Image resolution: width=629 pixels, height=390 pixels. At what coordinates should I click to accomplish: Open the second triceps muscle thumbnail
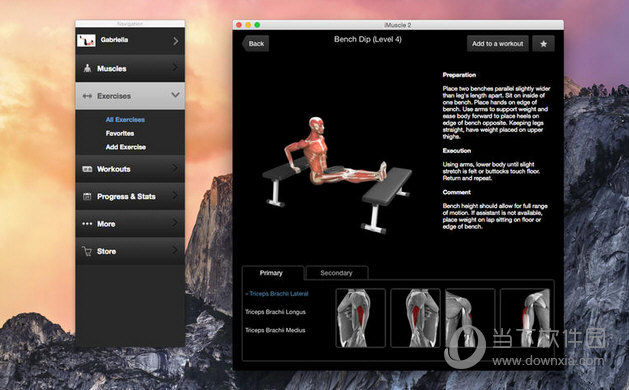pos(415,318)
